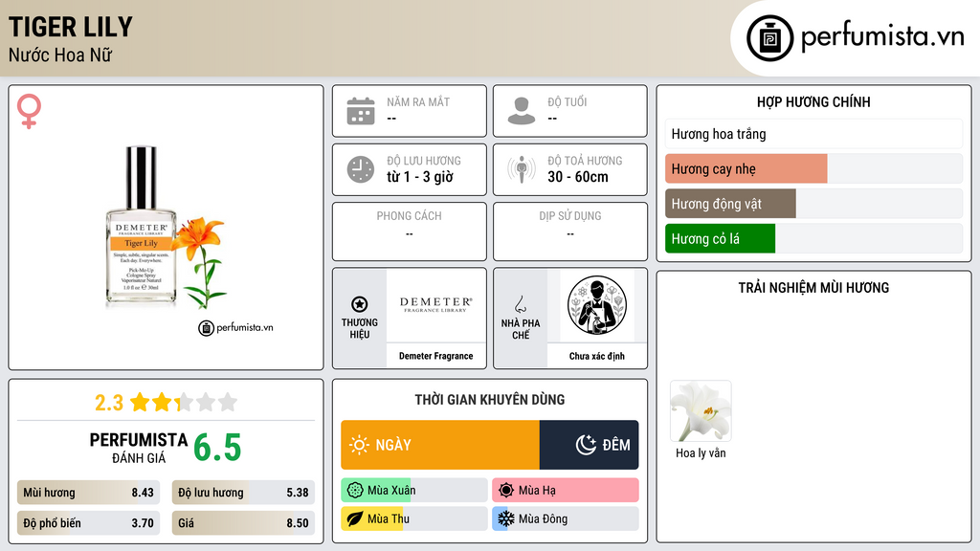Click the green 6.5 Perfumista score

[217, 448]
